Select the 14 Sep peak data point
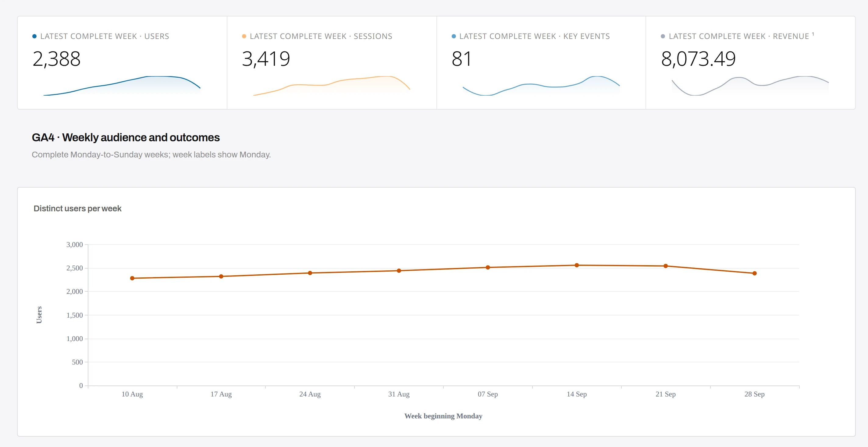Image resolution: width=868 pixels, height=447 pixels. point(577,265)
